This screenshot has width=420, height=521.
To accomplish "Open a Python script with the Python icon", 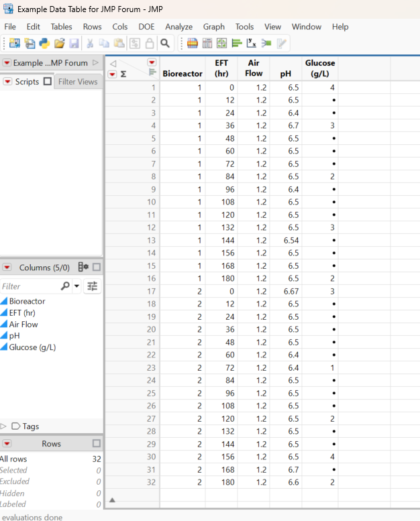I will (44, 43).
